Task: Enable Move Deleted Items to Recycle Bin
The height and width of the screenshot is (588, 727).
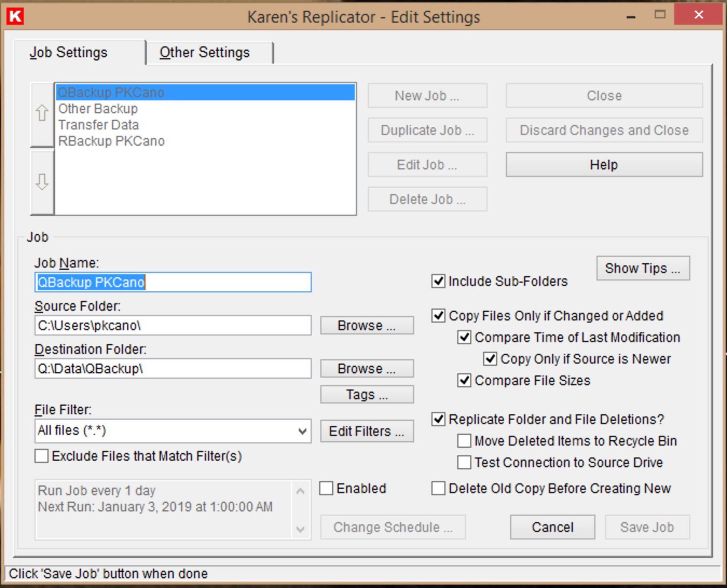Action: pos(464,441)
